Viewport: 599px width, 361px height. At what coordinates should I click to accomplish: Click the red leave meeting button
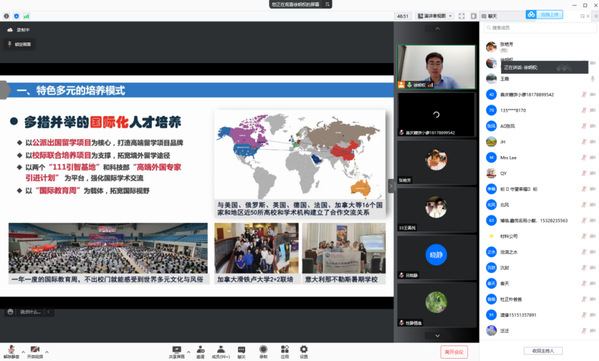[x=454, y=352]
